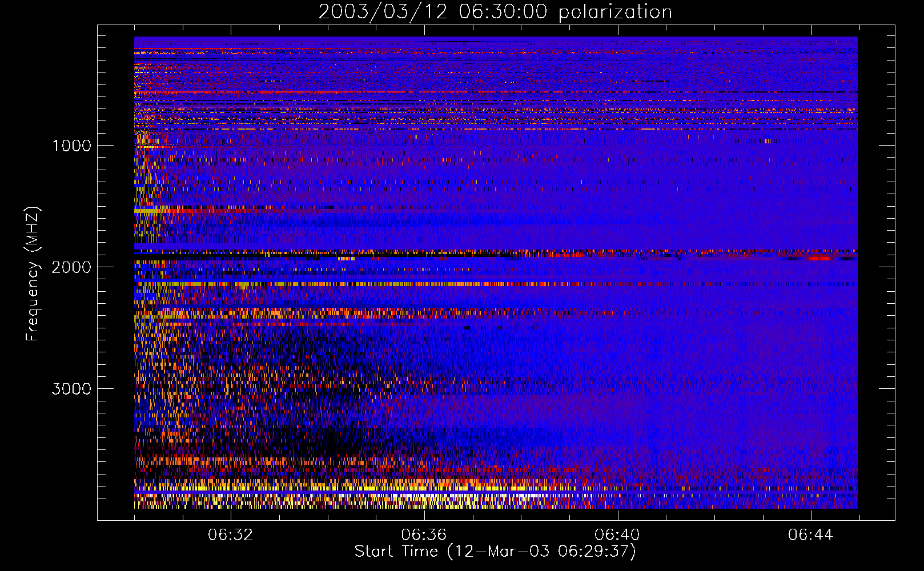The width and height of the screenshot is (924, 571).
Task: Click the 3000 frequency tick label
Action: [71, 389]
